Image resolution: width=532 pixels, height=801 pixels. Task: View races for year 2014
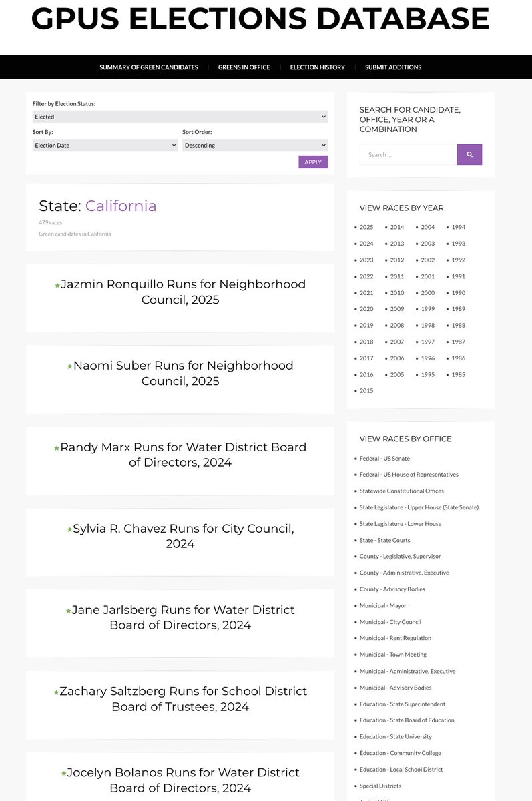tap(397, 227)
